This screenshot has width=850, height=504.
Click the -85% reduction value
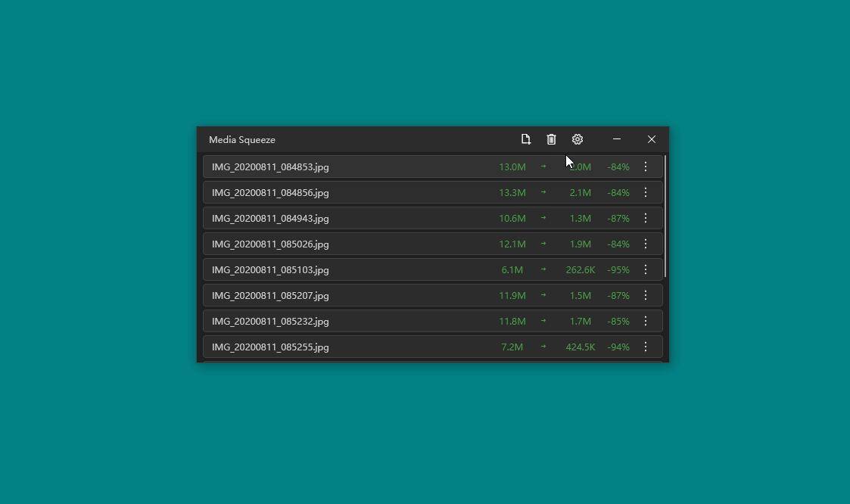coord(618,322)
